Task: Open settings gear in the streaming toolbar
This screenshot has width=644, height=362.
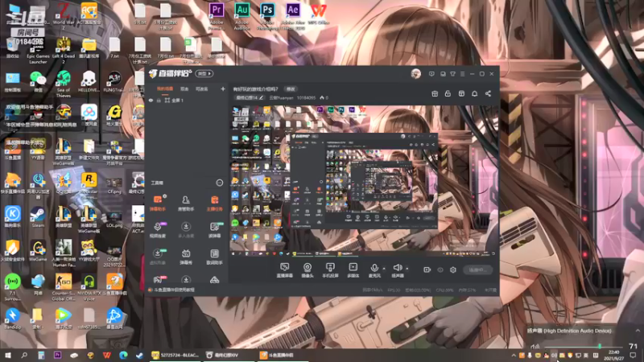Action: [453, 269]
